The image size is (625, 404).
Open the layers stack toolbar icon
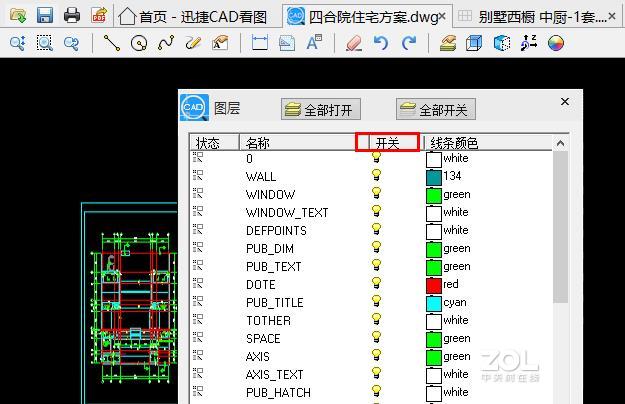pyautogui.click(x=448, y=43)
